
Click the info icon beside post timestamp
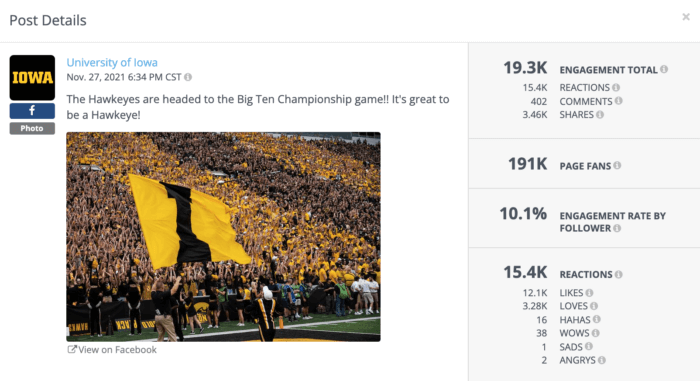pos(188,77)
